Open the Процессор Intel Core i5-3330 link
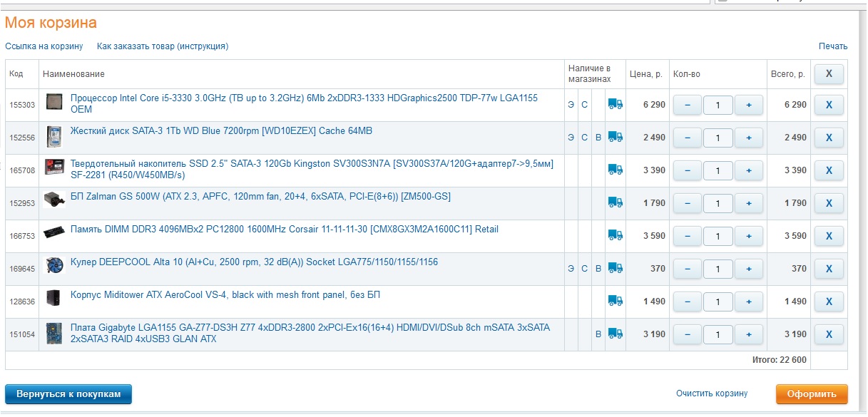The height and width of the screenshot is (417, 868). [x=304, y=104]
